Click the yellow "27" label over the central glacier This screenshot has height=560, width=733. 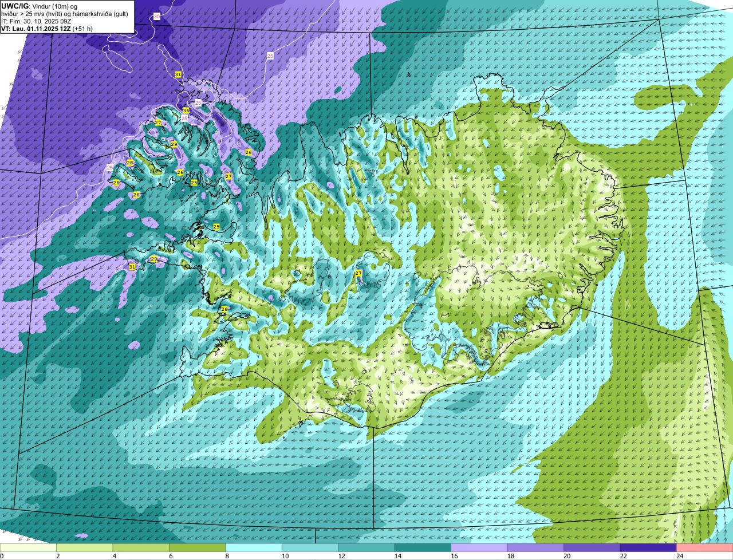tap(358, 274)
